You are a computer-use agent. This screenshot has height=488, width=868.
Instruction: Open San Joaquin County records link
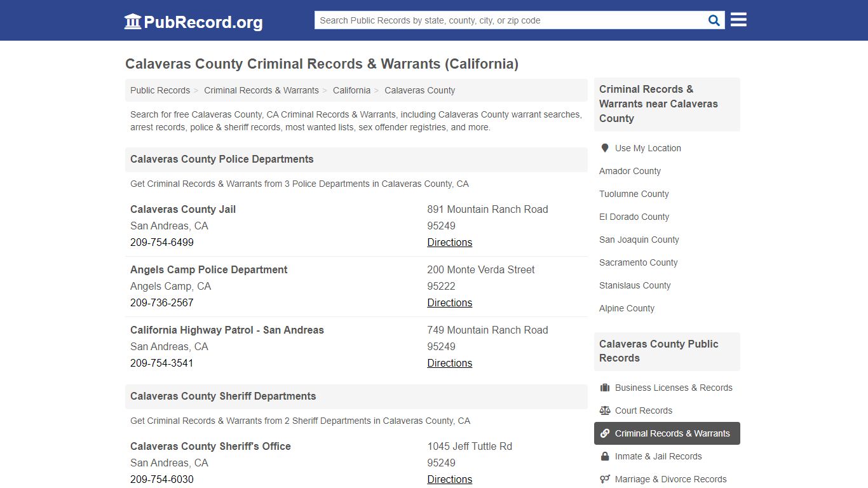639,240
